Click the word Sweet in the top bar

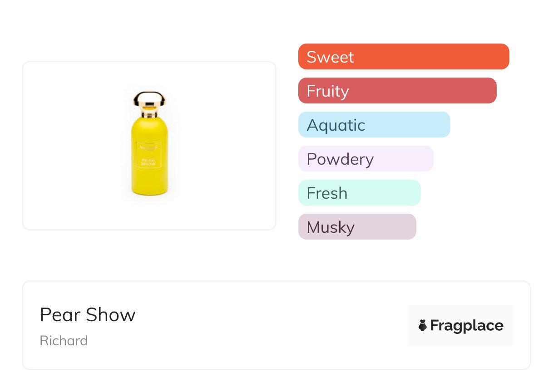pyautogui.click(x=330, y=57)
